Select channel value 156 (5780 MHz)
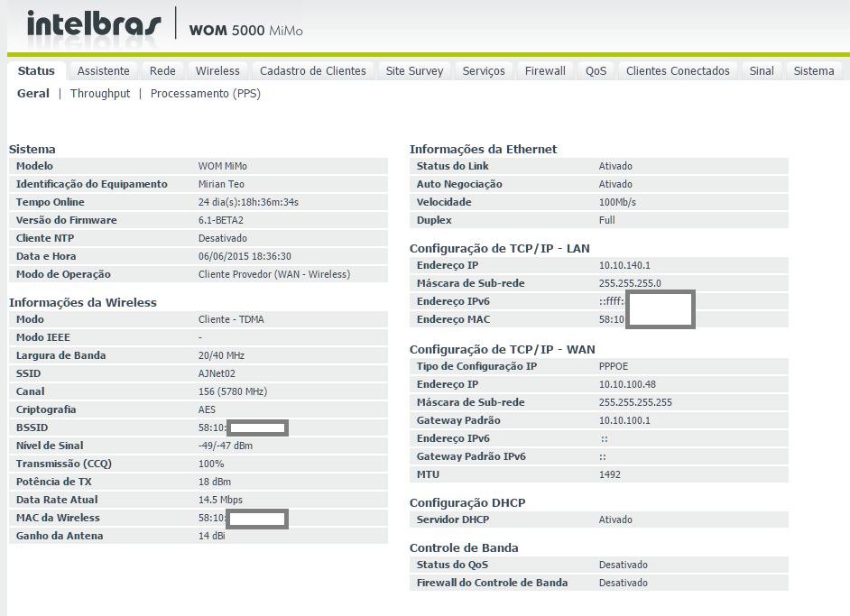Screen dimensions: 850x616 click(233, 391)
